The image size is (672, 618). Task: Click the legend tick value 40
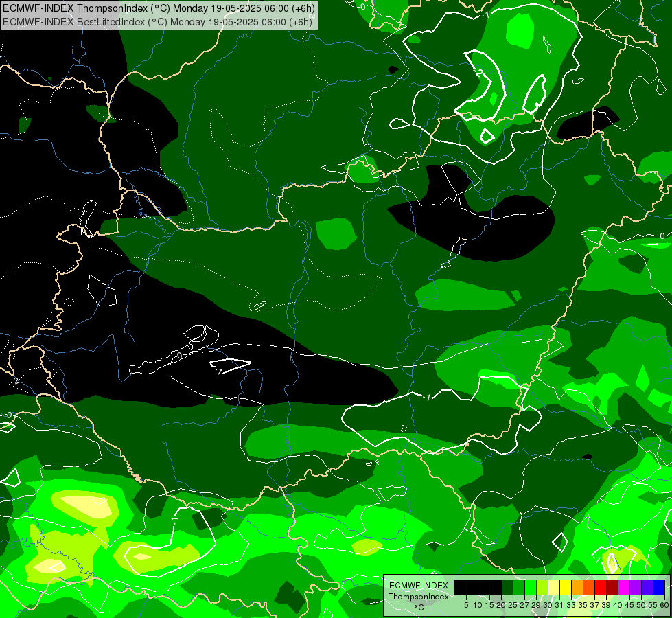618,605
